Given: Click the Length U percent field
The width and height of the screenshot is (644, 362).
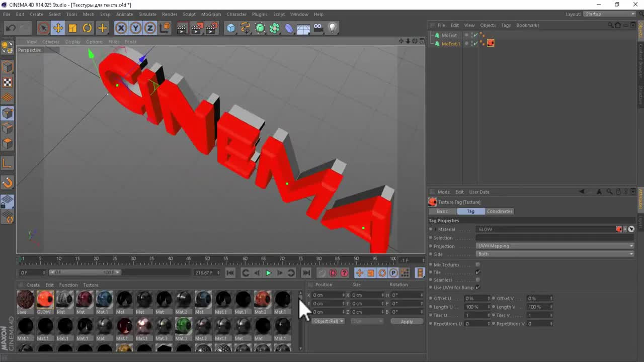Looking at the screenshot, I should (476, 307).
